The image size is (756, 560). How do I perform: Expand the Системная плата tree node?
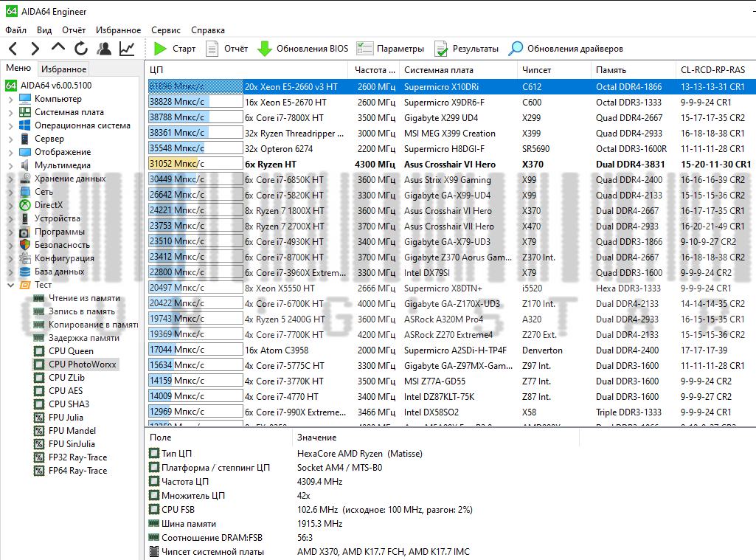click(x=10, y=113)
